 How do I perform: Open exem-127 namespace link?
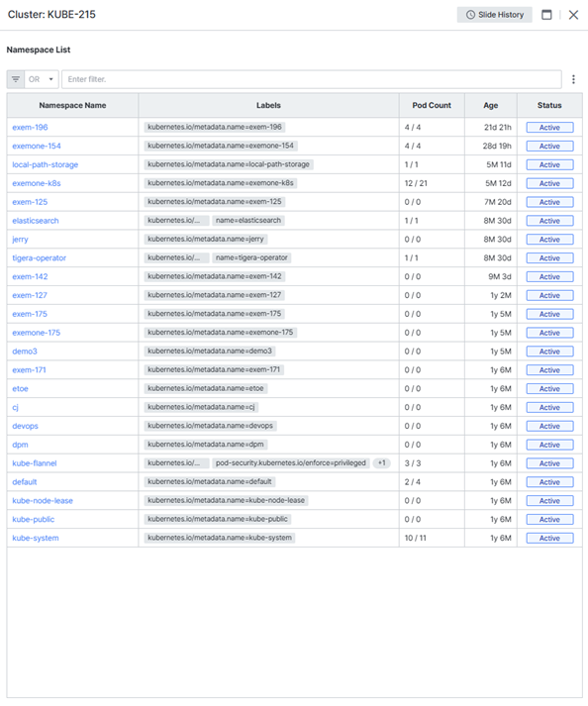tap(30, 295)
